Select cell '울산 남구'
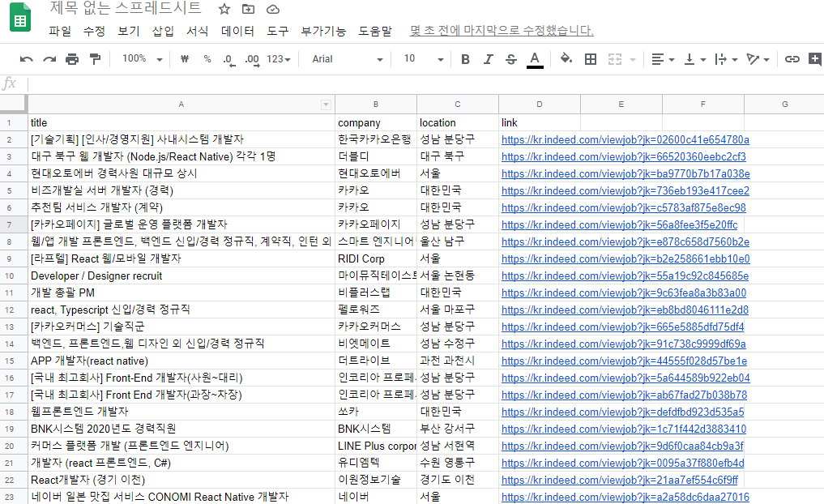Screen dimensions: 824x504 point(457,241)
